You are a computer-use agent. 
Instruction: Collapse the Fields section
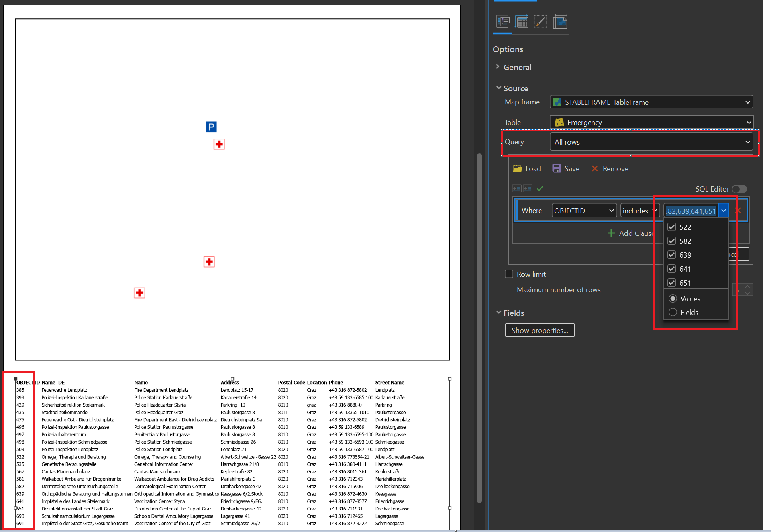498,313
